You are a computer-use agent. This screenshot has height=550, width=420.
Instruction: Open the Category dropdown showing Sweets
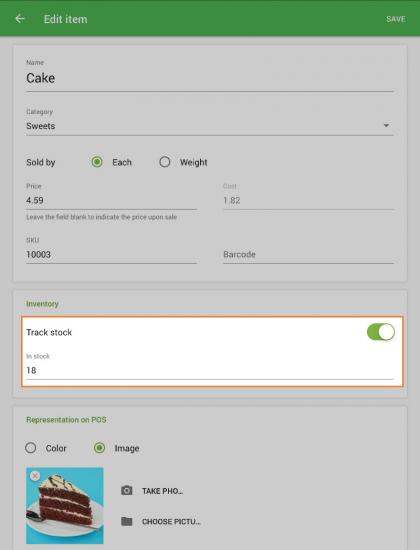(x=209, y=126)
